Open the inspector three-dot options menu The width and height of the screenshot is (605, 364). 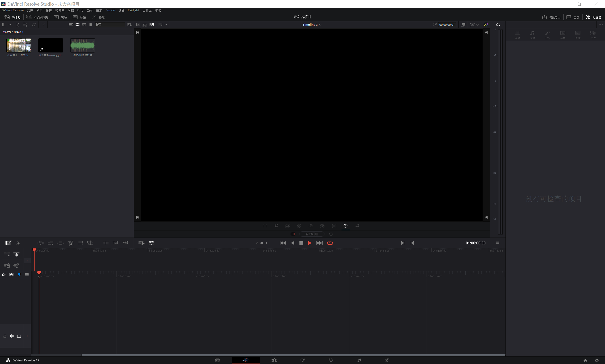coord(601,25)
